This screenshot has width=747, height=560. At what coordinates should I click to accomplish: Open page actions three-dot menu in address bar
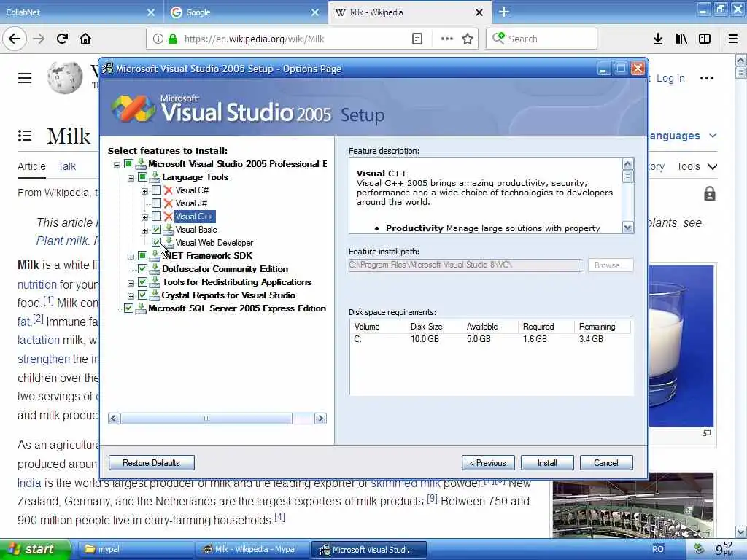(447, 39)
